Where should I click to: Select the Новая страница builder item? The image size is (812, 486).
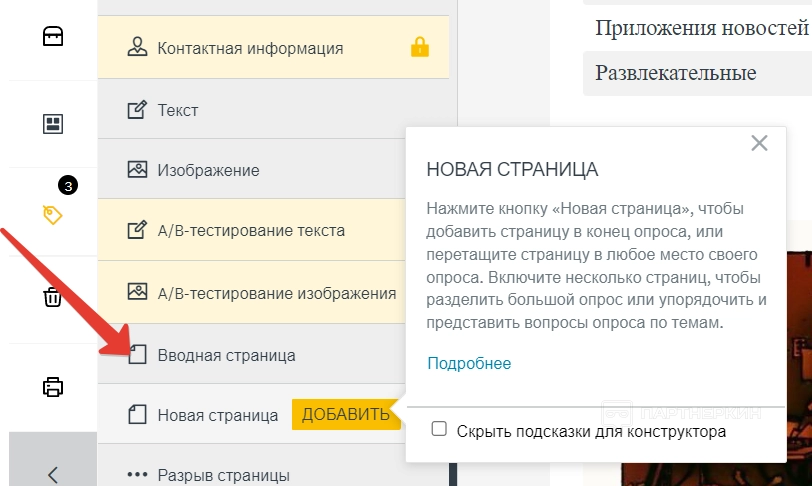(x=217, y=415)
